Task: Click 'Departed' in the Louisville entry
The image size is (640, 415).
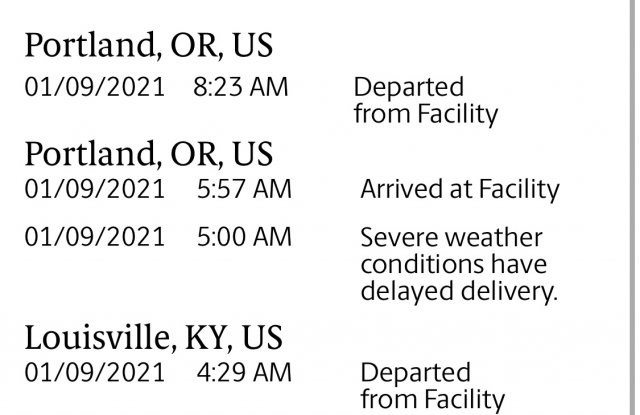Action: 415,374
